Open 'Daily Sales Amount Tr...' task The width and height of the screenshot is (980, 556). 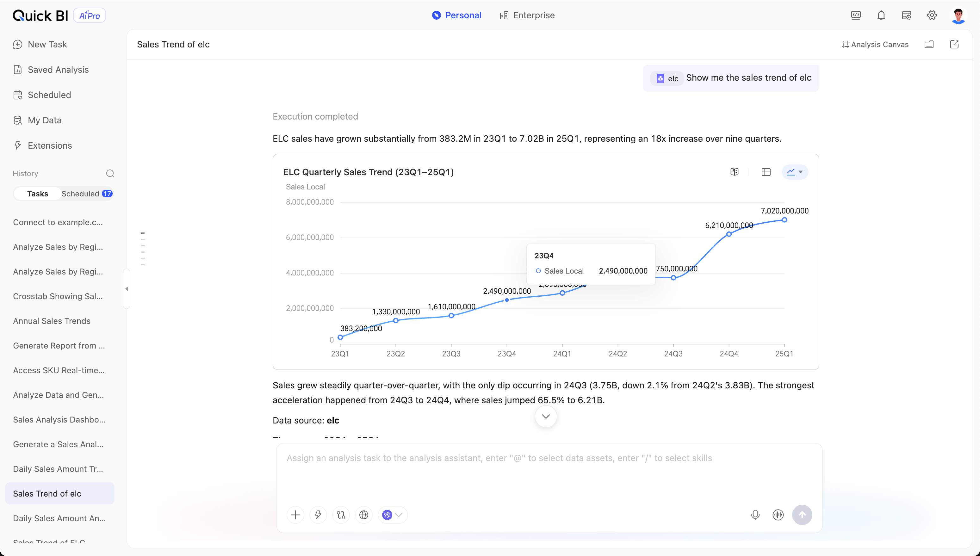click(x=59, y=469)
